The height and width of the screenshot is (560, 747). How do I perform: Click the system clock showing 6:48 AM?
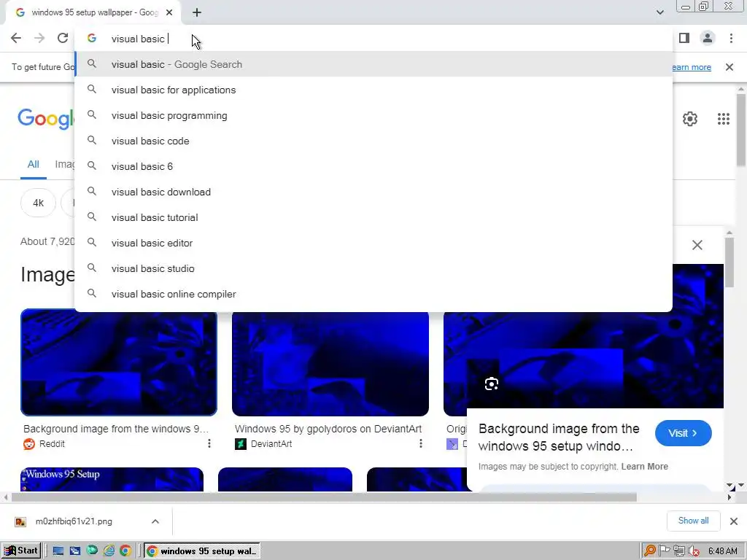tap(723, 551)
